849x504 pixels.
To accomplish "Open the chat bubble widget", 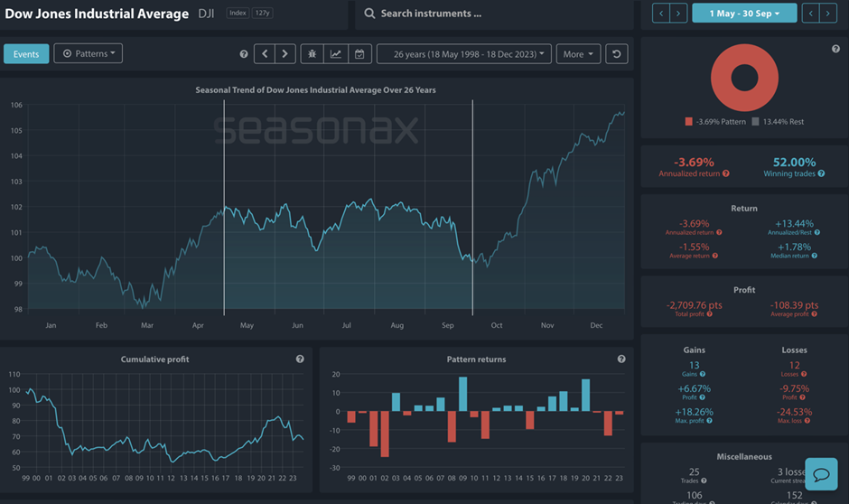I will pos(821,474).
